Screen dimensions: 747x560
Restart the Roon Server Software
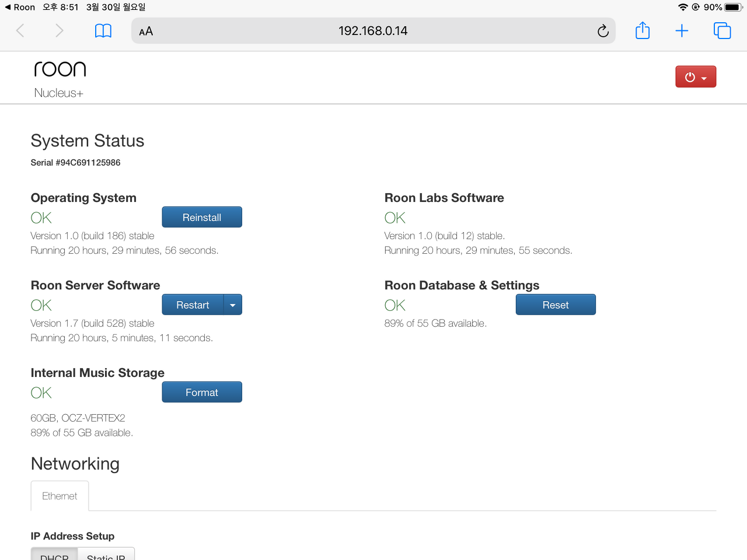click(193, 305)
